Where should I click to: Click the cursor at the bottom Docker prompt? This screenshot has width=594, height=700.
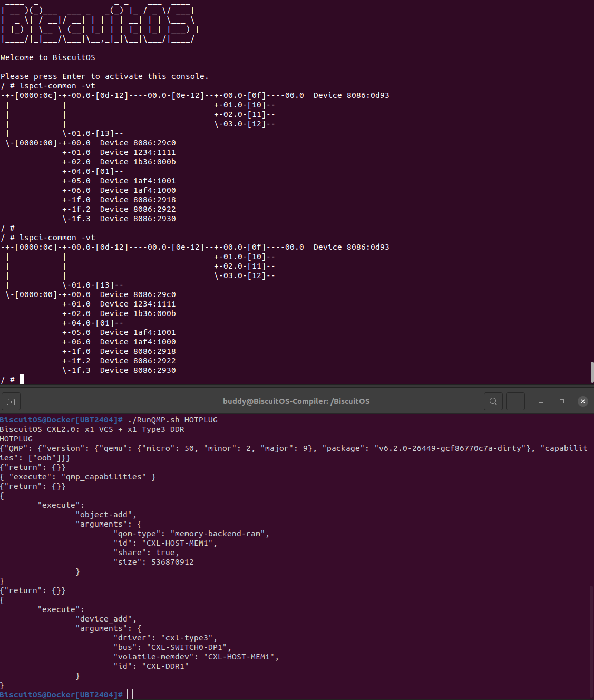[x=130, y=694]
